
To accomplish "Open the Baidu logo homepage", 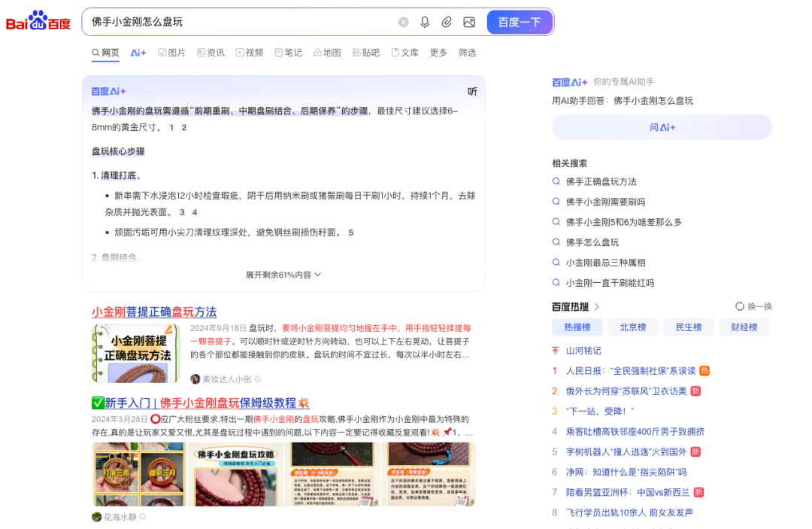I will 38,21.
